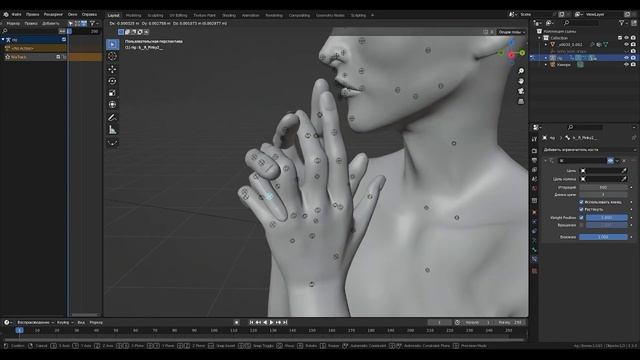Play the animation forward
Viewport: 640px width, 360px height.
point(272,322)
